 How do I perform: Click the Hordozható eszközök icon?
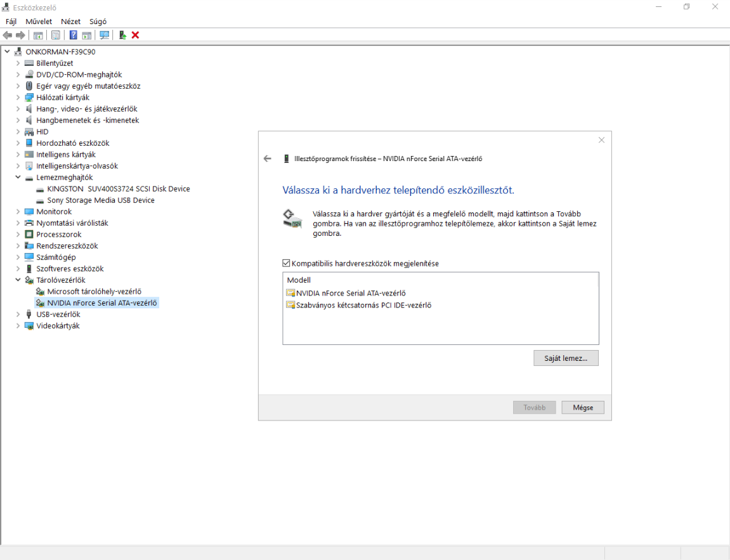click(29, 143)
